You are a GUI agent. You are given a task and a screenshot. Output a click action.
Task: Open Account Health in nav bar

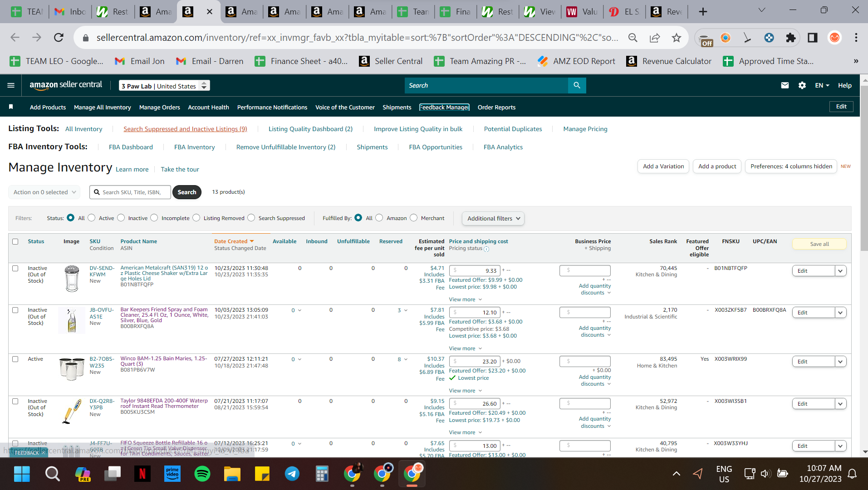coord(209,107)
